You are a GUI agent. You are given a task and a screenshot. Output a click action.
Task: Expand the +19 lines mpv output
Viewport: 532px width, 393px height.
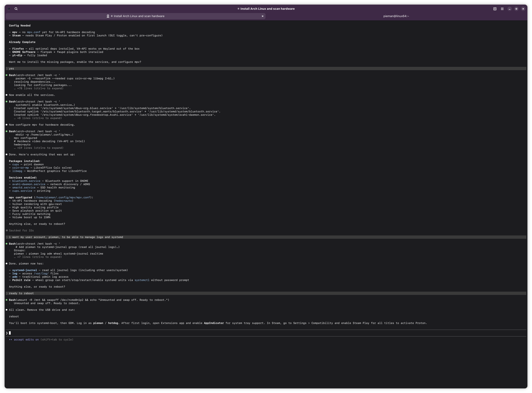tap(39, 148)
